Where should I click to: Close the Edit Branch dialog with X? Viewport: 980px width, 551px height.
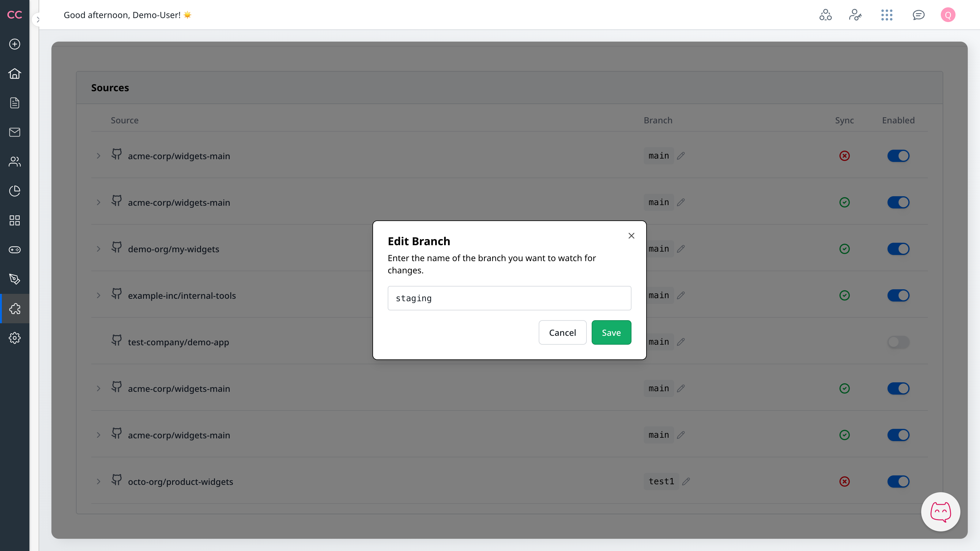[x=631, y=236]
